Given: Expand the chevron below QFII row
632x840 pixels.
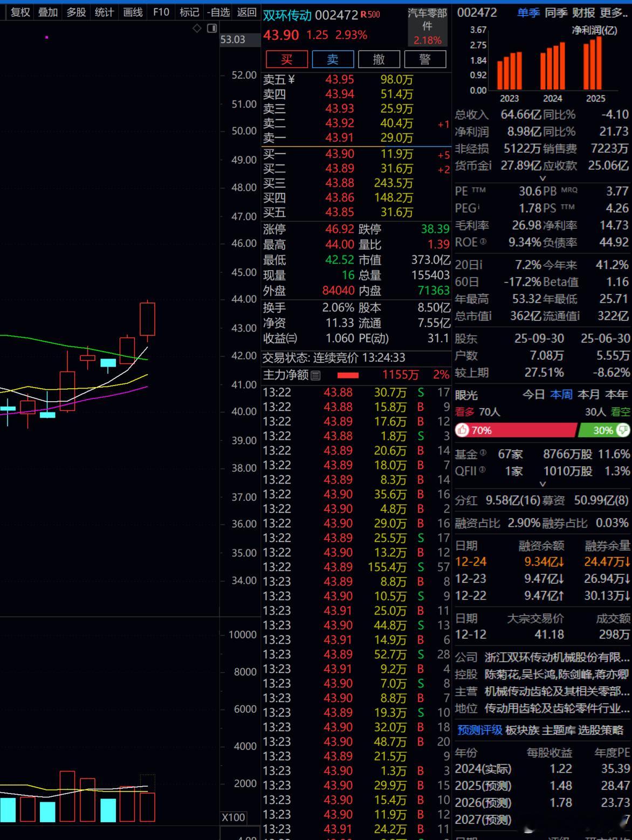Looking at the screenshot, I should pyautogui.click(x=543, y=484).
